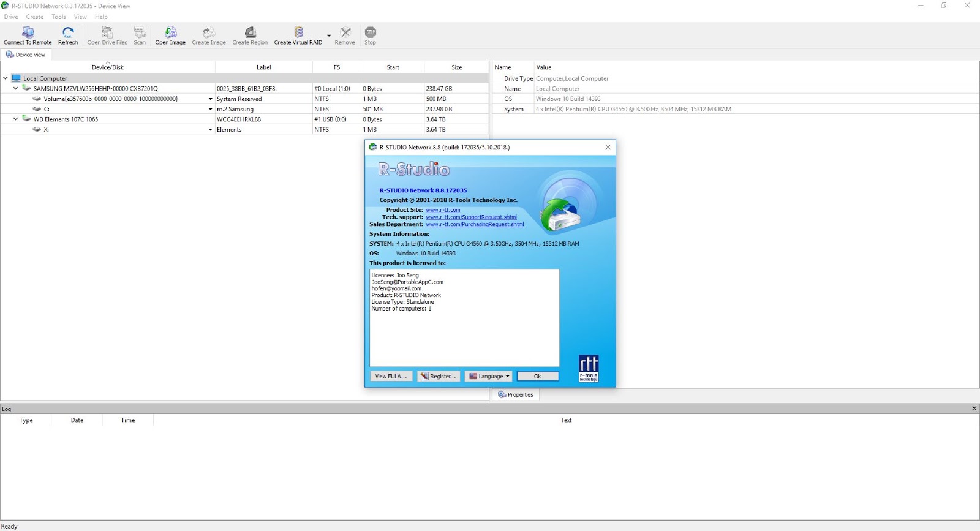Click the Type column in Log
Screen dimensions: 980x531
click(x=26, y=420)
